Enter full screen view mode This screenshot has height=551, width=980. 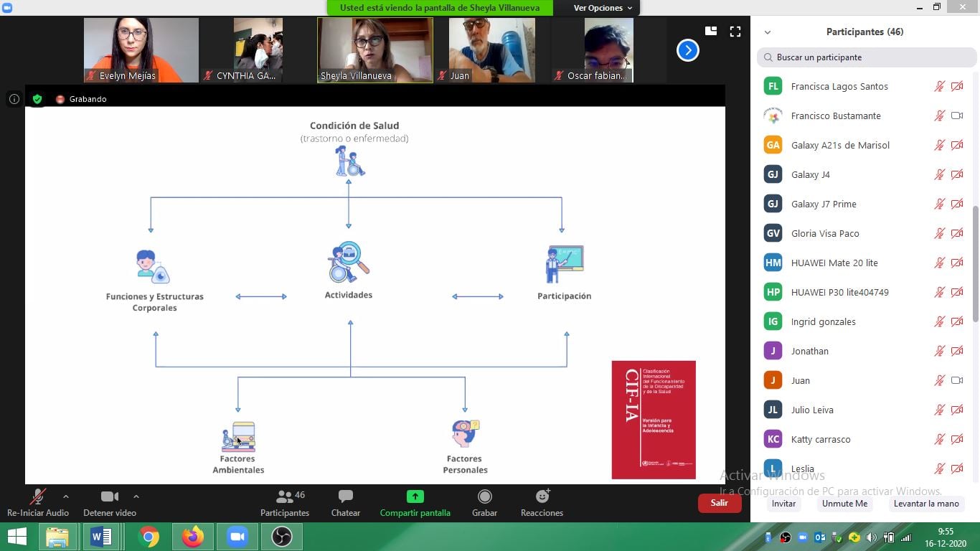click(x=735, y=32)
